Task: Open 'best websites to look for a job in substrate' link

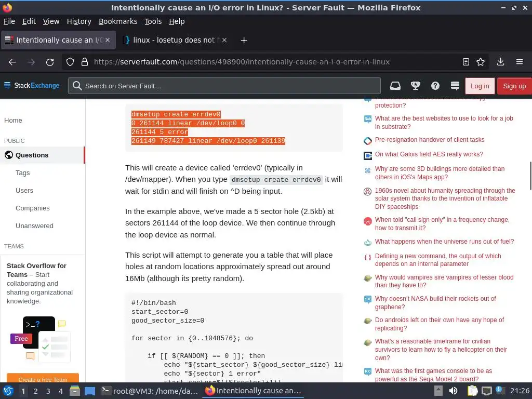Action: click(x=444, y=122)
